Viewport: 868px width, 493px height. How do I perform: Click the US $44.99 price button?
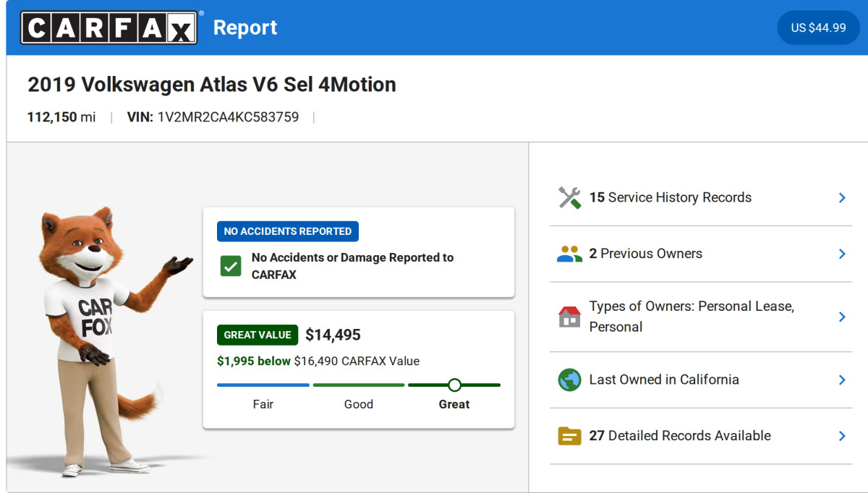[x=818, y=27]
